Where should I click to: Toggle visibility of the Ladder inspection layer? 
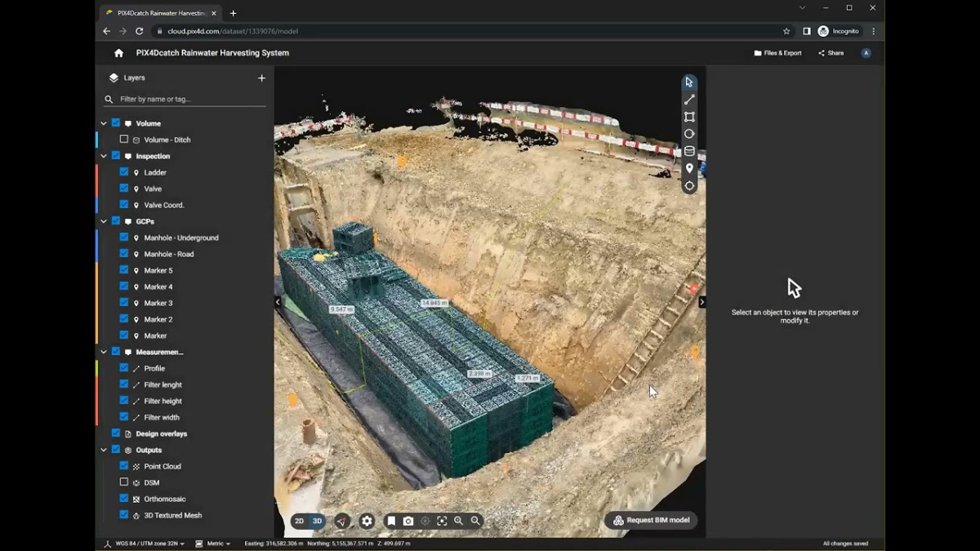[124, 172]
